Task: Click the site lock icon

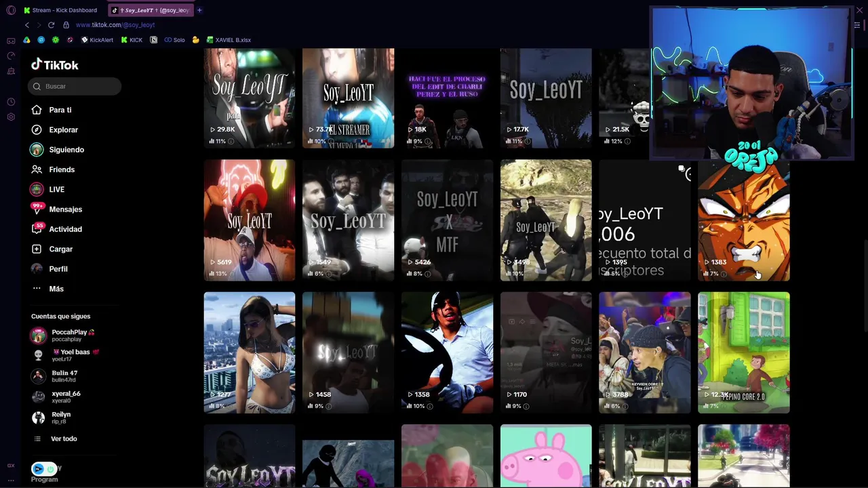Action: tap(66, 25)
